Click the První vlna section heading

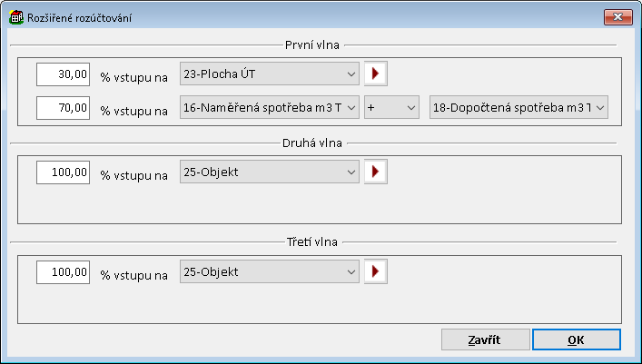(312, 43)
